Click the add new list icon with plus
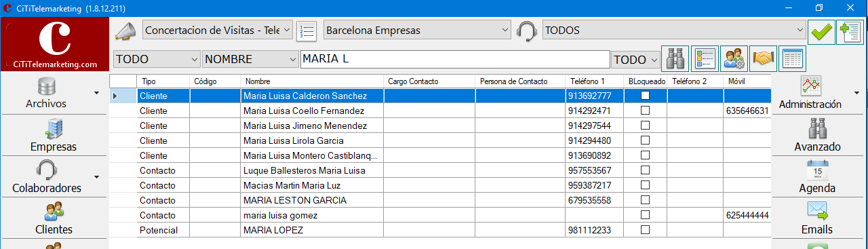The image size is (868, 249). [x=850, y=31]
